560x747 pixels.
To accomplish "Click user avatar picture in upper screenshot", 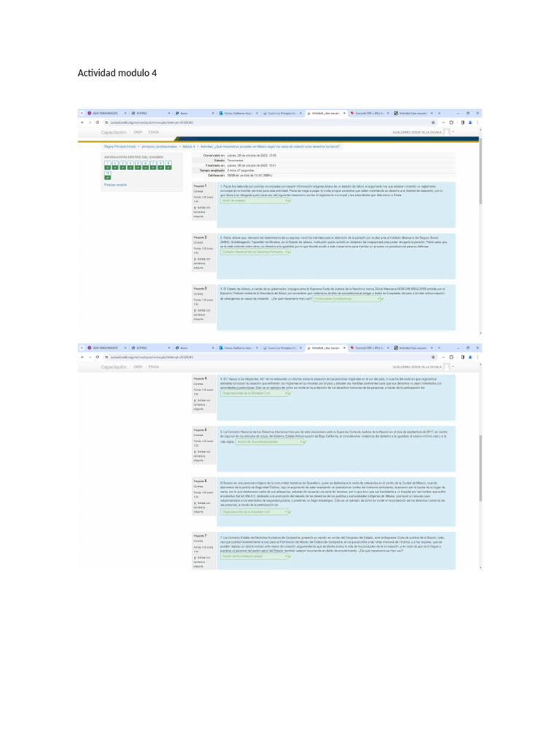I will (x=447, y=132).
